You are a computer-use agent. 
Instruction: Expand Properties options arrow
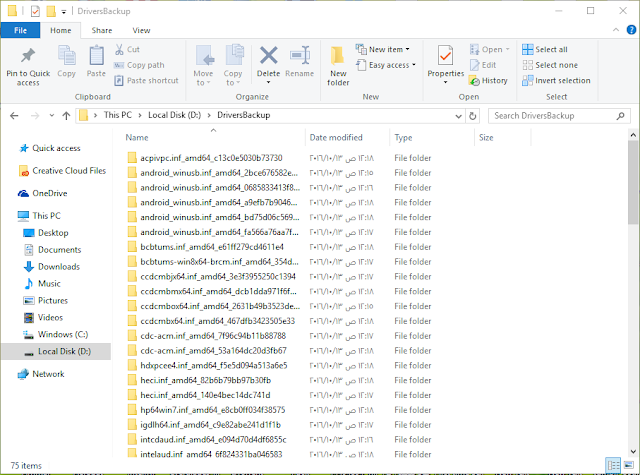(445, 82)
